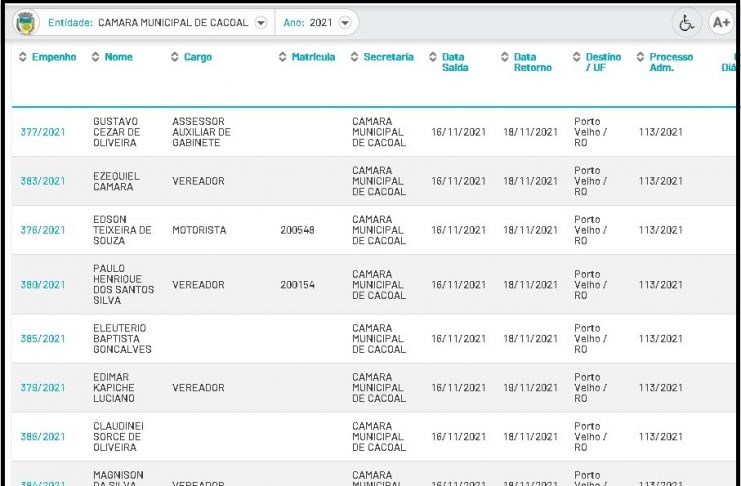Increase font size with A+ button
This screenshot has height=486, width=741.
[x=720, y=23]
